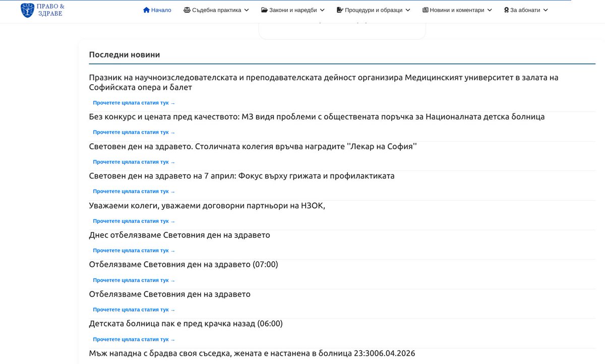Open the За абонати menu
Screen dimensions: 605x364
point(526,10)
